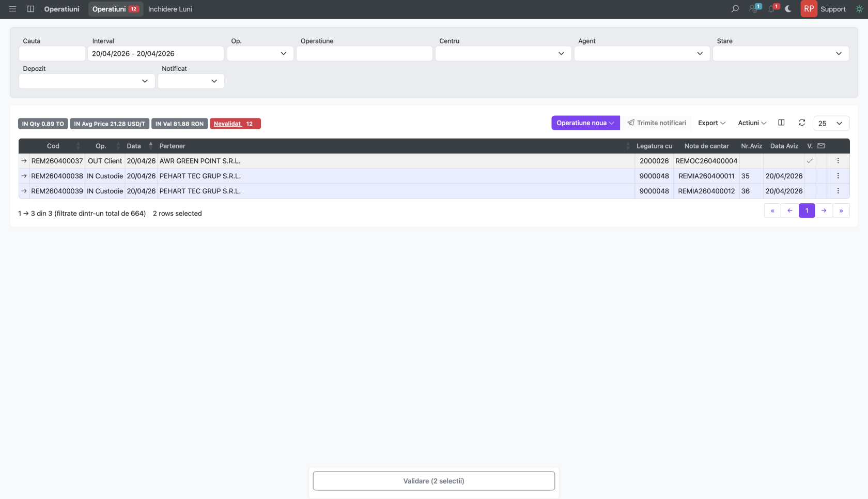This screenshot has width=868, height=499.
Task: Open REM260400039 row arrow
Action: (24, 191)
